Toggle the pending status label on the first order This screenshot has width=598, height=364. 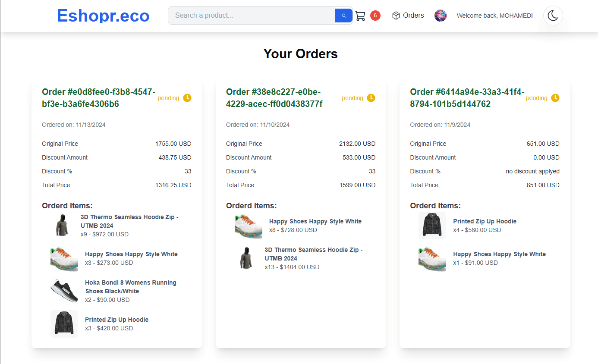pyautogui.click(x=168, y=98)
